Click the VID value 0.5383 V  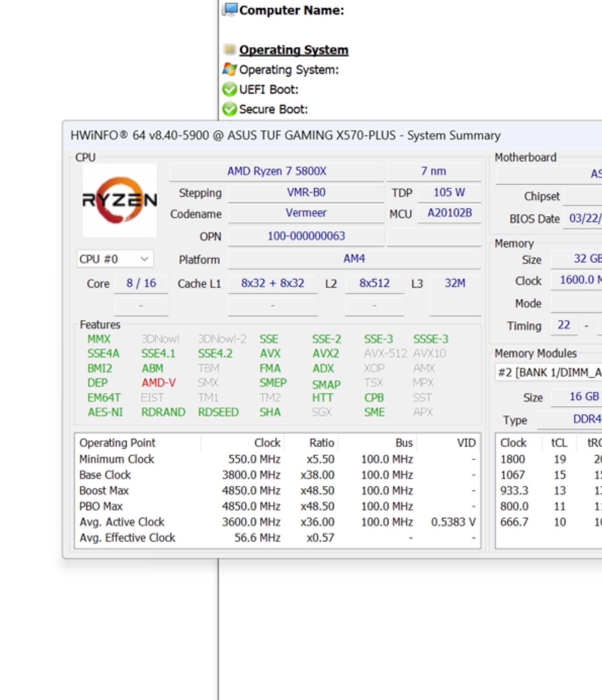[x=453, y=522]
